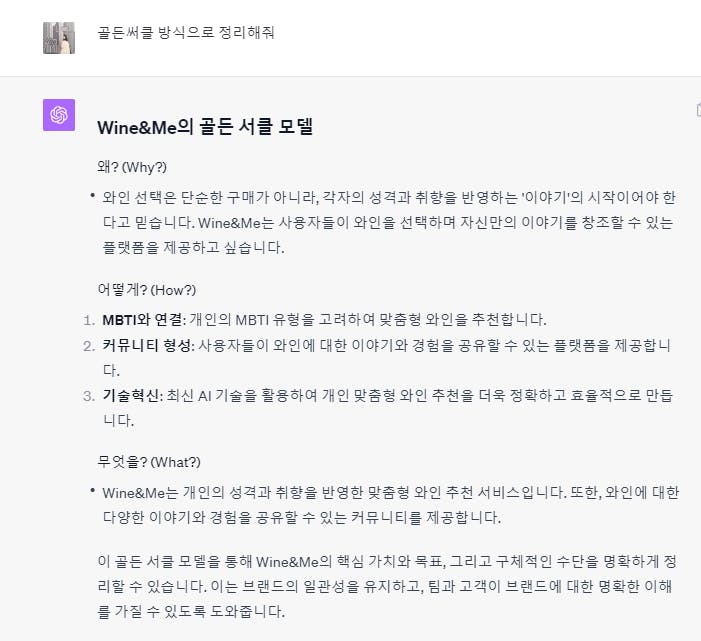701x641 pixels.
Task: Click the bullet before 'Wine&Me는 개인의'
Action: (92, 491)
